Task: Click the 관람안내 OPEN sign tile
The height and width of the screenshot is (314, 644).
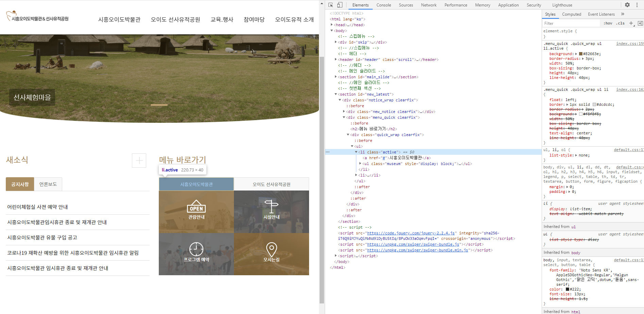Action: pyautogui.click(x=196, y=212)
